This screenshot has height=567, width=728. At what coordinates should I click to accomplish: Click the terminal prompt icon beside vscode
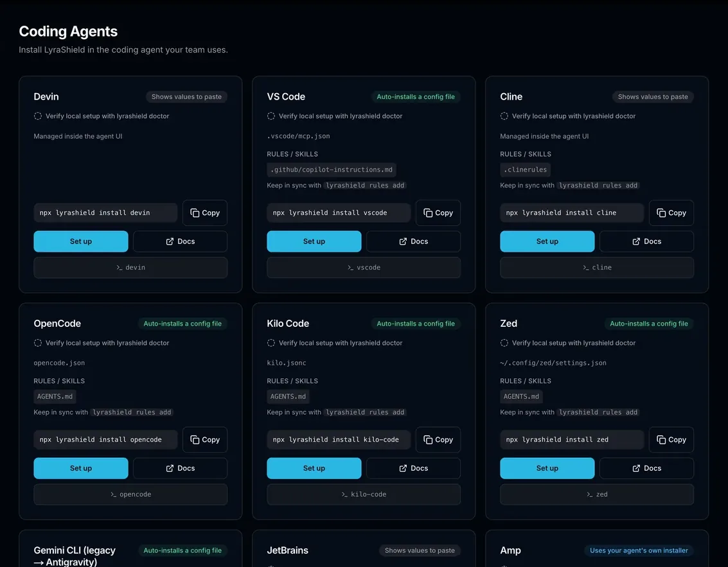pyautogui.click(x=351, y=268)
